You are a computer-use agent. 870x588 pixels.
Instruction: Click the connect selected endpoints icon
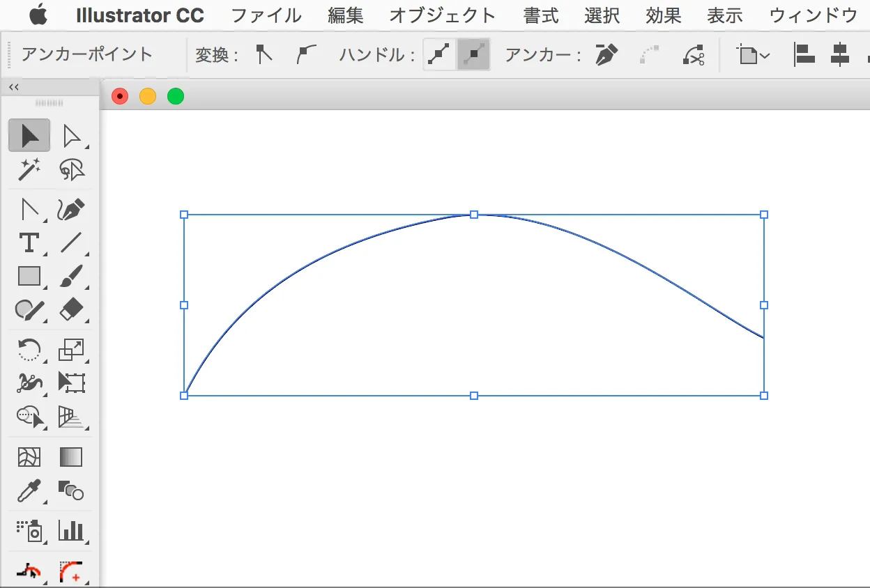pos(650,54)
